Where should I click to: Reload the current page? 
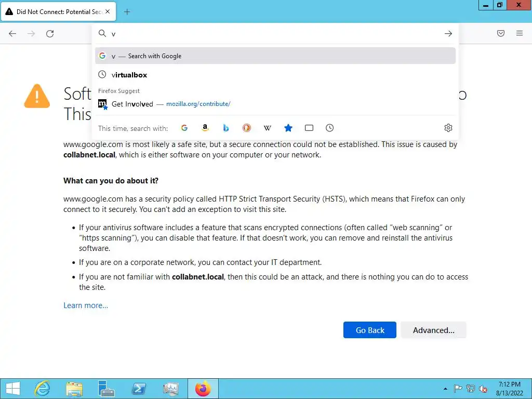(x=50, y=34)
